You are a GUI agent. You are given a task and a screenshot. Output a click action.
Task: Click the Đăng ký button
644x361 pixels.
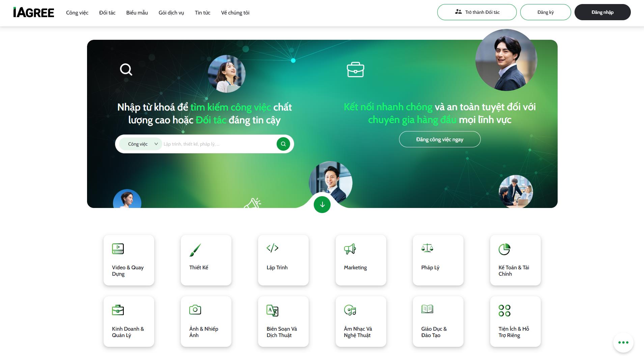[x=545, y=12]
